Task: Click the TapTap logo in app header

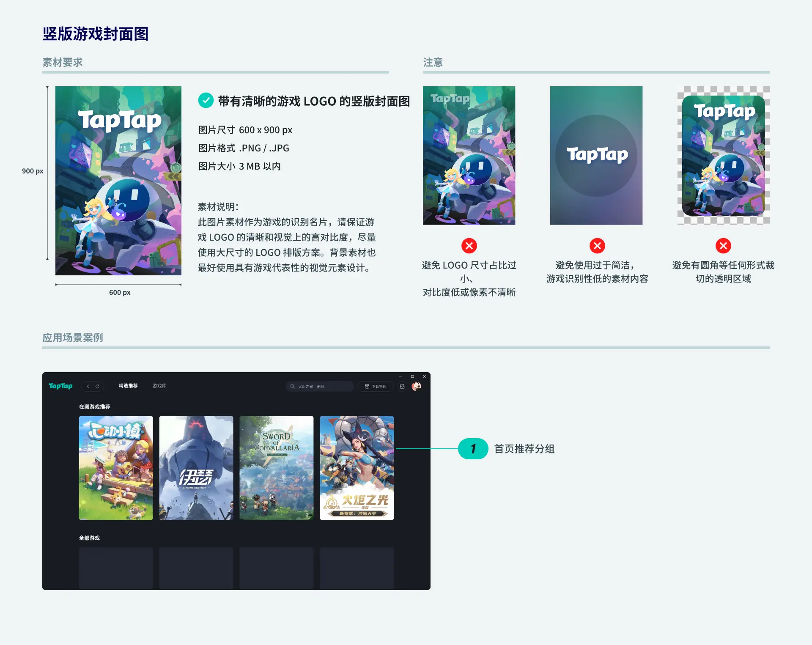Action: tap(60, 386)
